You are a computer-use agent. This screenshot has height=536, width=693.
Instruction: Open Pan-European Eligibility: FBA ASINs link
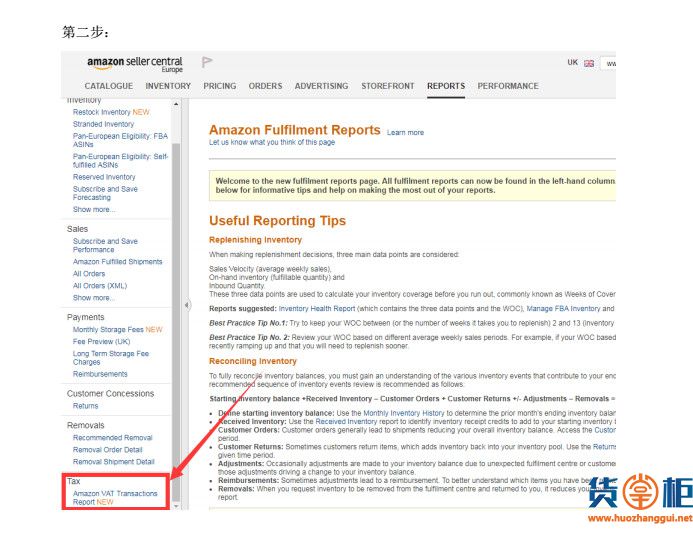tap(120, 140)
